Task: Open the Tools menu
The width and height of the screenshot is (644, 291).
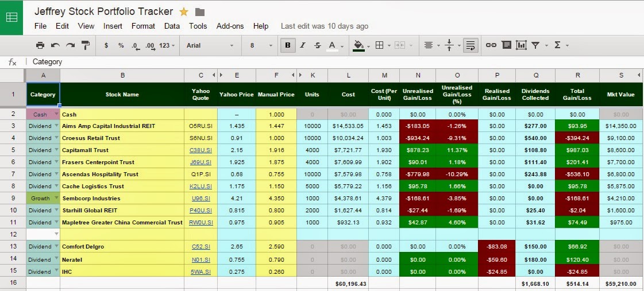Action: 198,26
